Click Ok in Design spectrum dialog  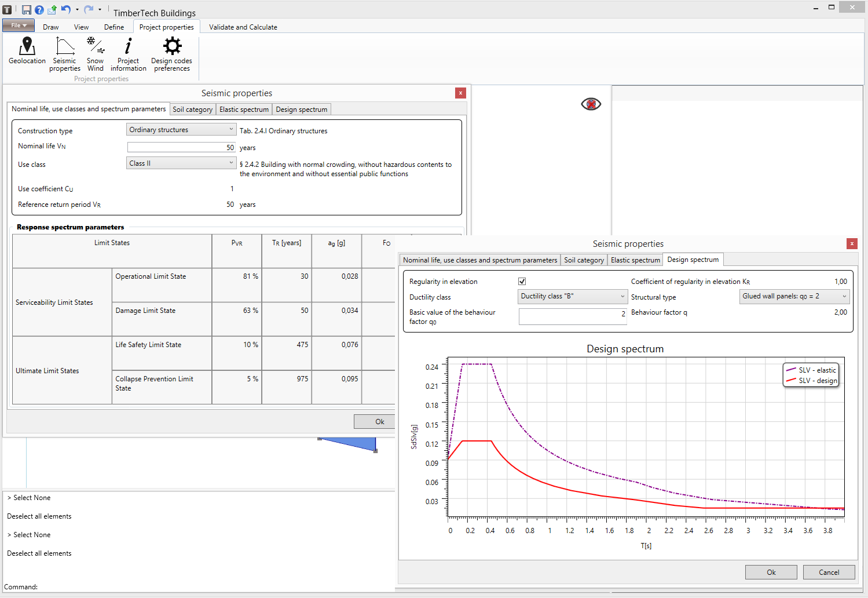tap(771, 572)
